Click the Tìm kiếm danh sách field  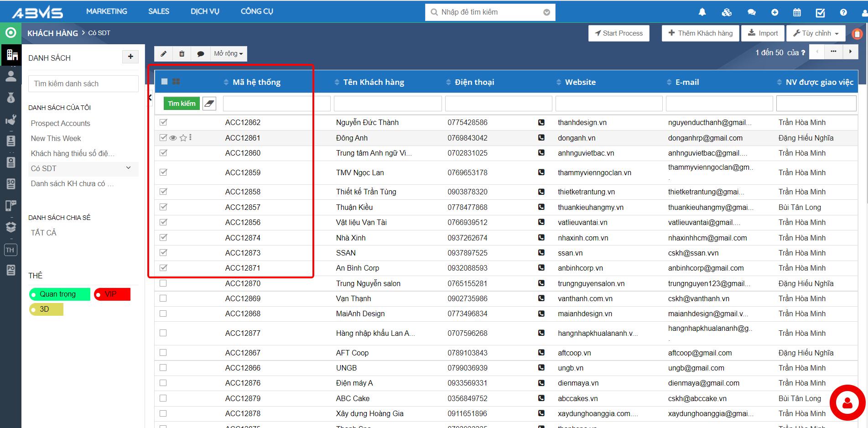pyautogui.click(x=83, y=84)
